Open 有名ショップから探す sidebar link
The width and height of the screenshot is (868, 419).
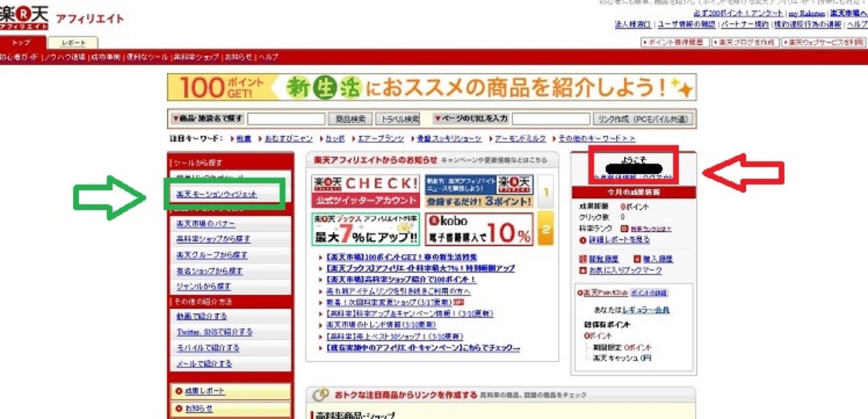tap(210, 271)
